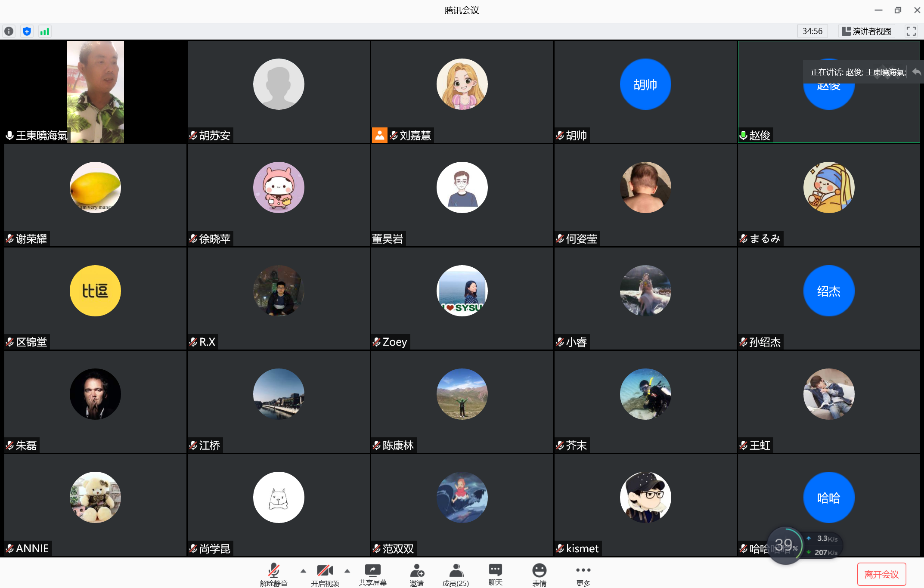
Task: Check the green network signal icon
Action: (44, 31)
